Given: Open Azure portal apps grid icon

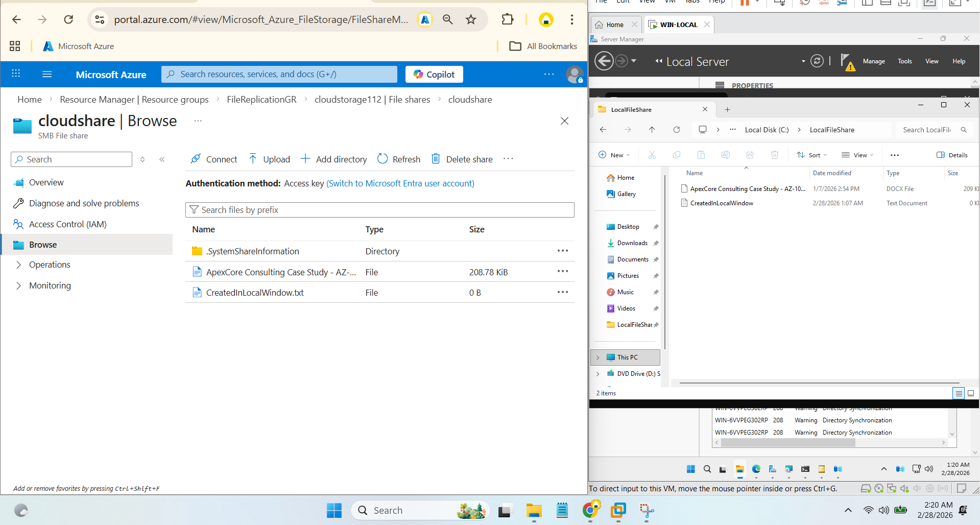Looking at the screenshot, I should 16,74.
